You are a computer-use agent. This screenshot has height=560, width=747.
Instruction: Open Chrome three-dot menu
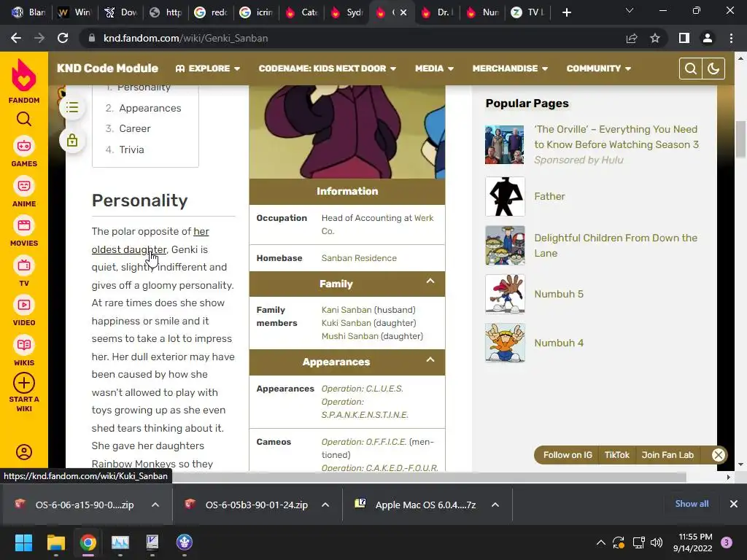tap(731, 38)
